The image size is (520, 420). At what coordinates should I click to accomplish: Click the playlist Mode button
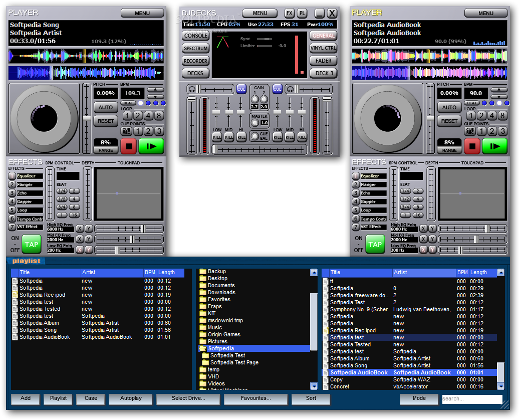[x=419, y=398]
